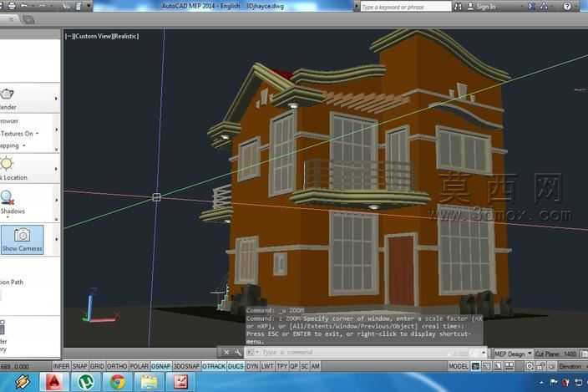The height and width of the screenshot is (392, 588).
Task: Open the Elevation dropdown in status bar
Action: (572, 366)
